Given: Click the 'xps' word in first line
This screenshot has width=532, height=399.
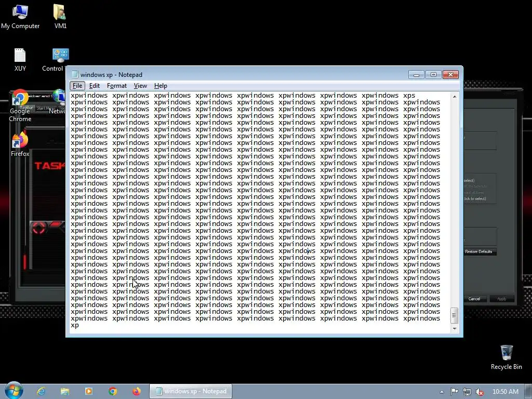Looking at the screenshot, I should (409, 96).
